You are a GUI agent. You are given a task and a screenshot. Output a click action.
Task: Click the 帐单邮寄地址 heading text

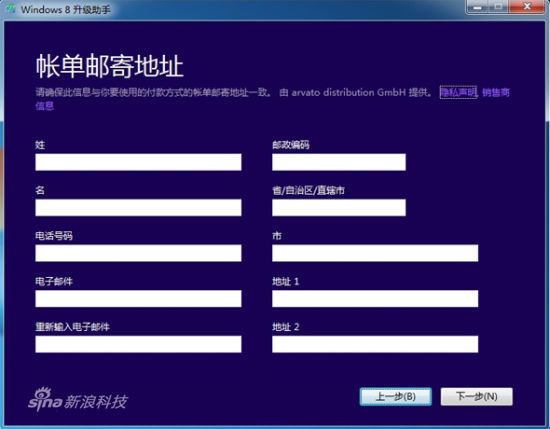(x=109, y=66)
